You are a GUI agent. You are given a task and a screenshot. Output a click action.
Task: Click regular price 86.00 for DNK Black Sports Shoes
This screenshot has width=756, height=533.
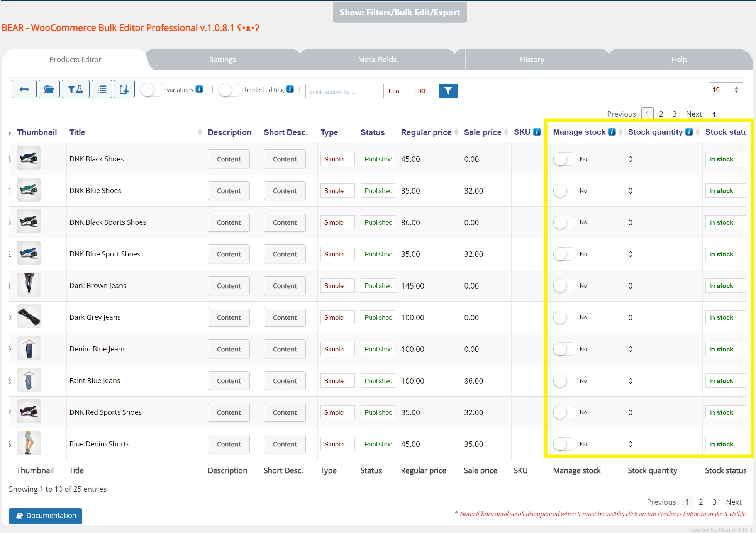pos(410,222)
